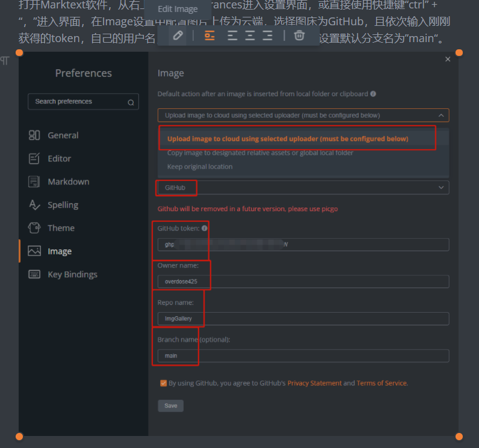Click the Owner name field with overdose425
The height and width of the screenshot is (448, 479).
pyautogui.click(x=303, y=281)
